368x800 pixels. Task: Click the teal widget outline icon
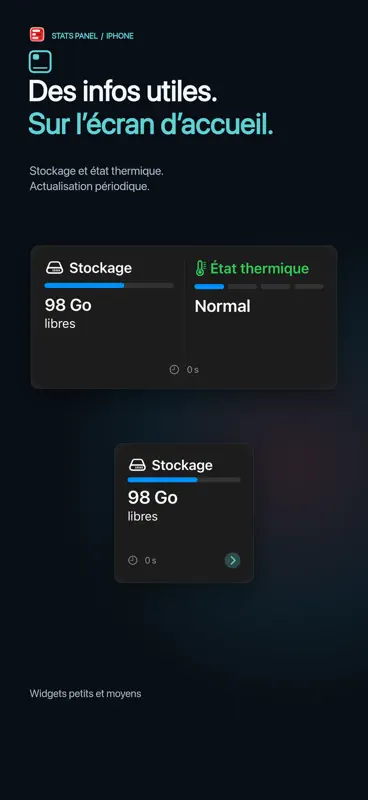point(40,61)
